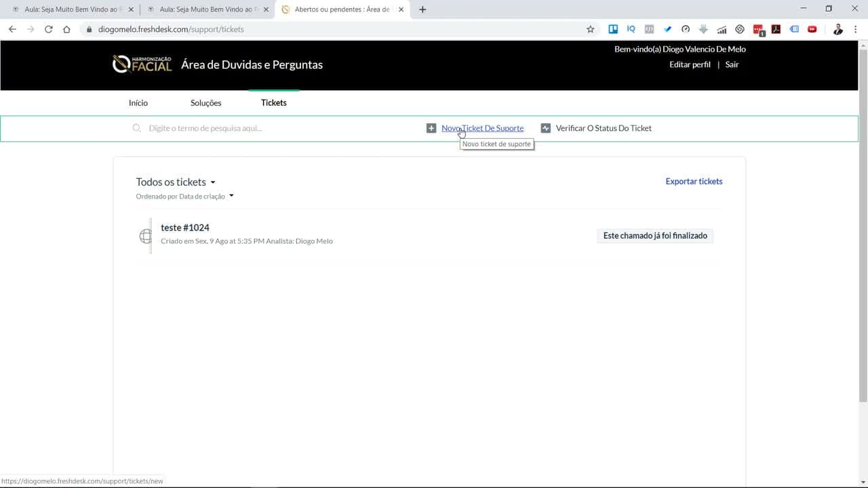
Task: Click the Bem-vindo(a) Diogo Valencio De Melo text
Action: coord(680,49)
